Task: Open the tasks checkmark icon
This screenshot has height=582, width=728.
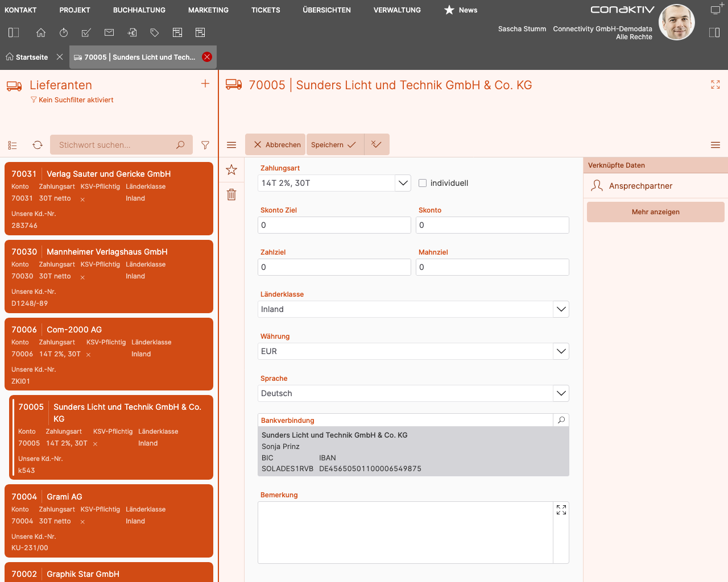Action: pos(86,33)
